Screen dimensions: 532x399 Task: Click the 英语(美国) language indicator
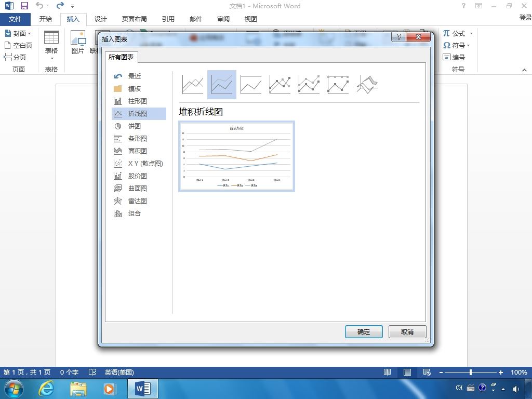click(x=119, y=372)
